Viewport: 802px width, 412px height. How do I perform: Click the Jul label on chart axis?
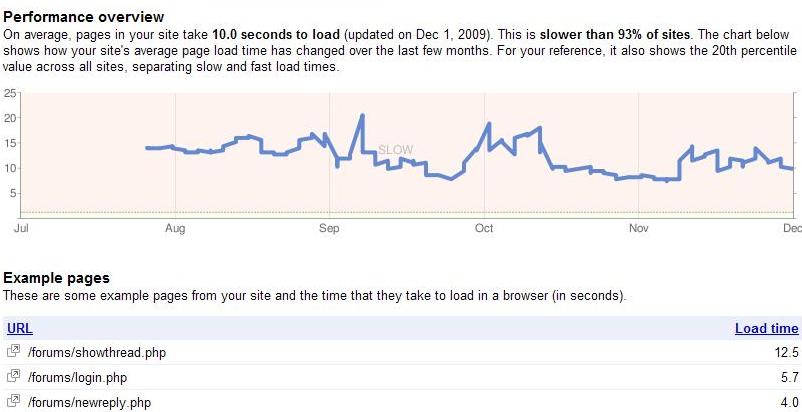tap(20, 229)
